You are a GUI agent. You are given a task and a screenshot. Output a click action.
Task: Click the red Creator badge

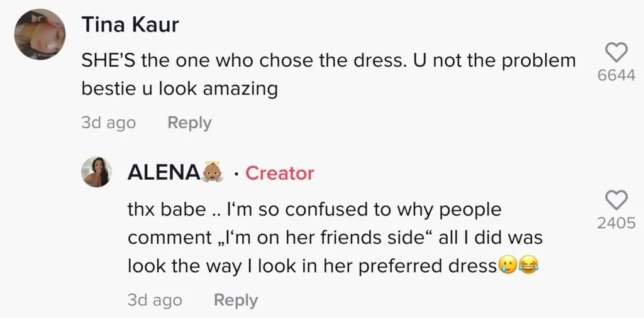click(279, 173)
